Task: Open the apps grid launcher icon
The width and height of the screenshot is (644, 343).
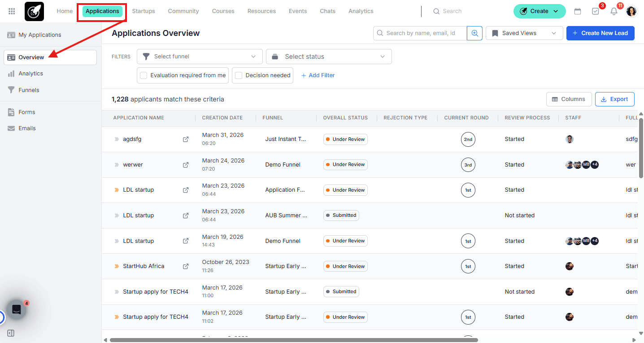Action: (x=12, y=11)
